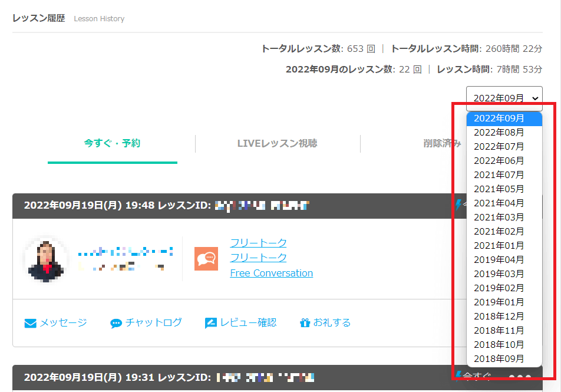This screenshot has height=392, width=561.
Task: Open the 削除済み tab
Action: pos(442,143)
